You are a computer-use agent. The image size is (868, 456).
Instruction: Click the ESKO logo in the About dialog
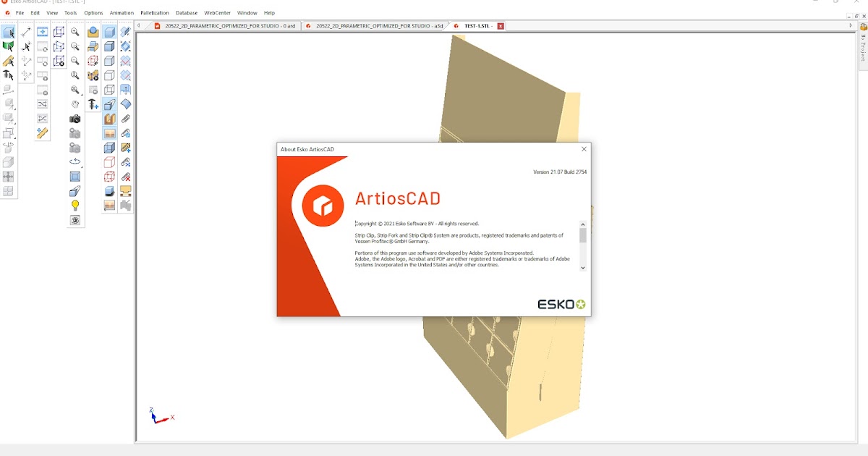pyautogui.click(x=561, y=304)
